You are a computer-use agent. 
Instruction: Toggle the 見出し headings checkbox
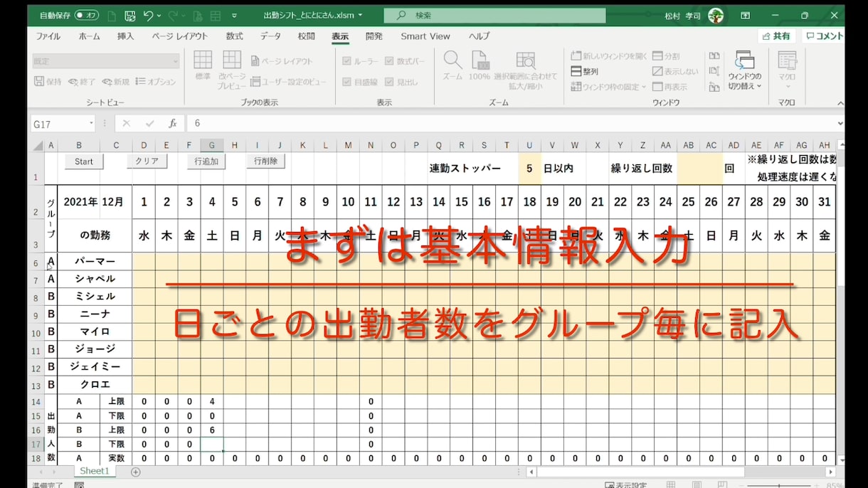[x=401, y=82]
